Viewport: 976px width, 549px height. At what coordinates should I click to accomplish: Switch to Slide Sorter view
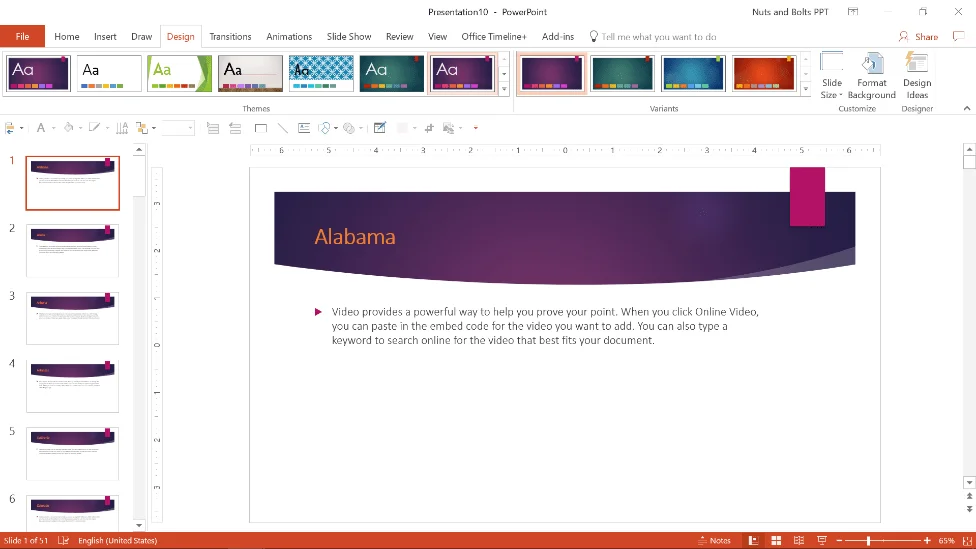(x=776, y=540)
